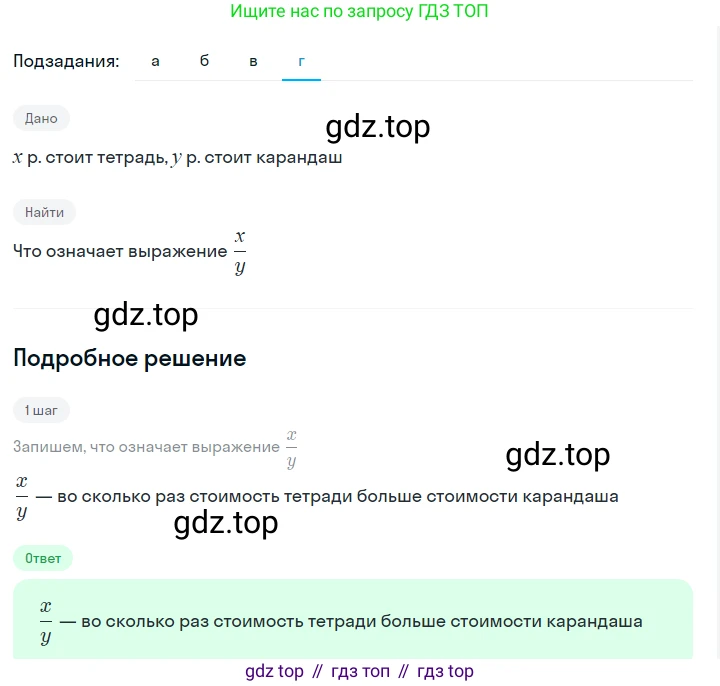Click the step explanation about стоимость тетради
The image size is (720, 686).
tap(317, 496)
